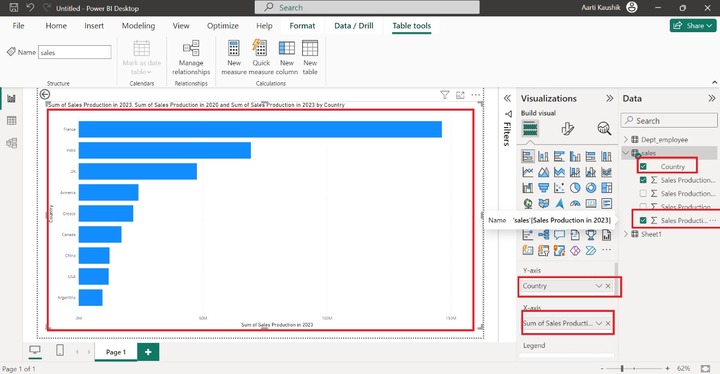Create a New table

pos(310,57)
